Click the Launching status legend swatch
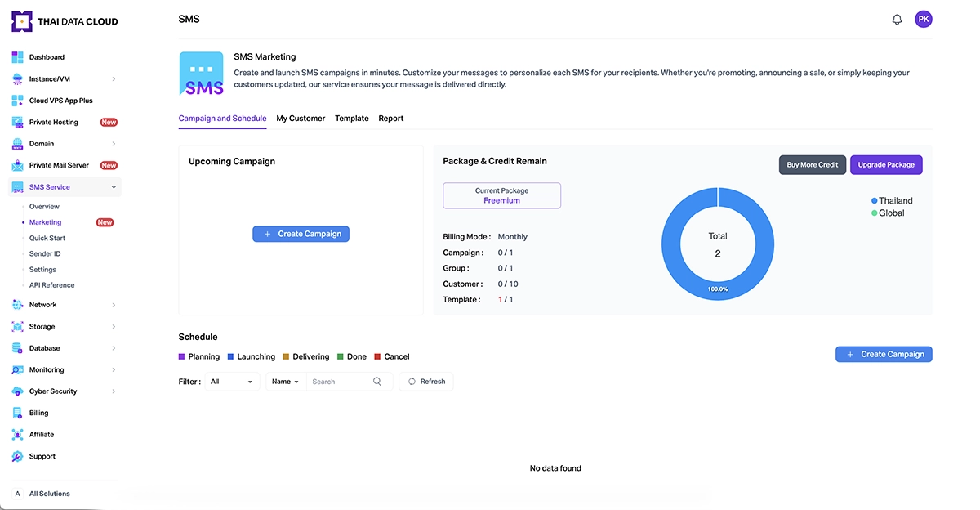Image resolution: width=980 pixels, height=510 pixels. point(231,356)
